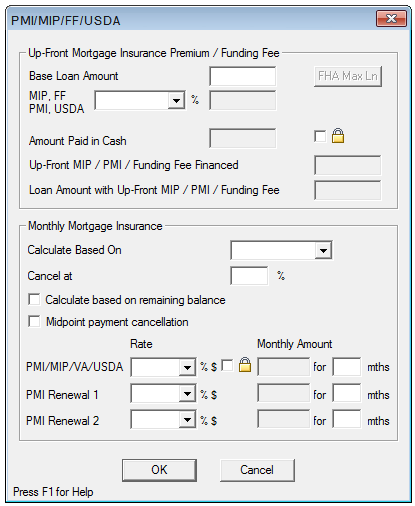Enable Midpoint payment cancellation checkbox
This screenshot has height=506, width=415.
[34, 321]
